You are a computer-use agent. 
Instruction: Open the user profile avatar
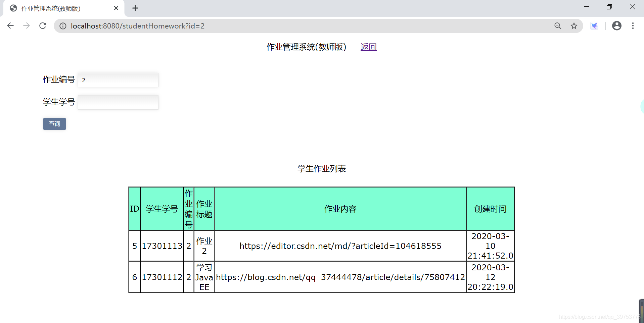click(x=617, y=26)
